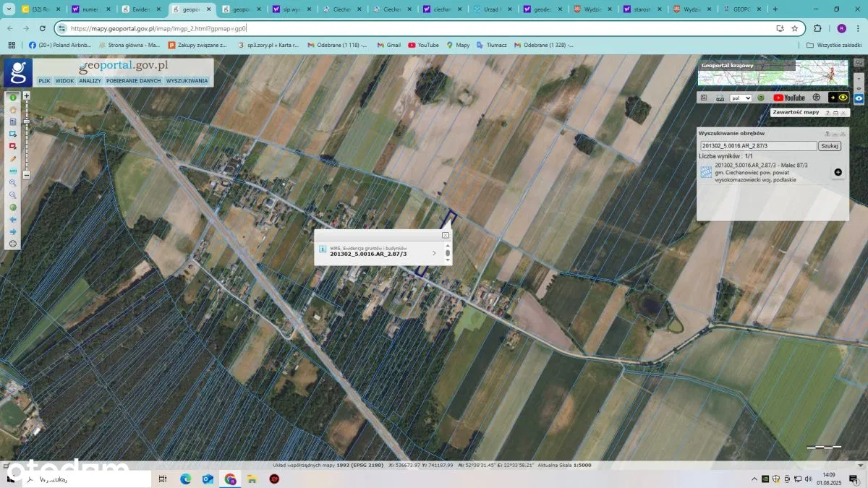Toggle the blue eye visibility button
Image resolution: width=868 pixels, height=488 pixels.
[859, 98]
